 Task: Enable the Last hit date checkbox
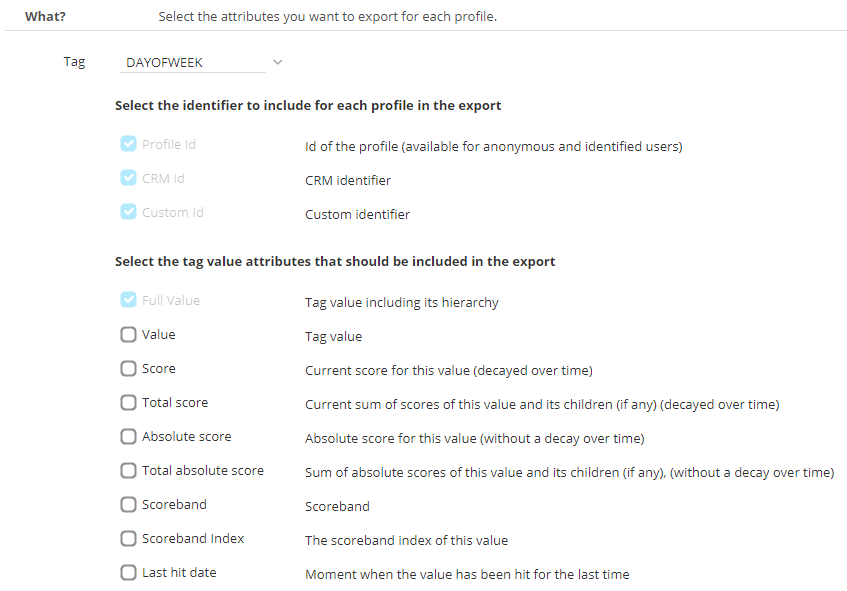128,573
